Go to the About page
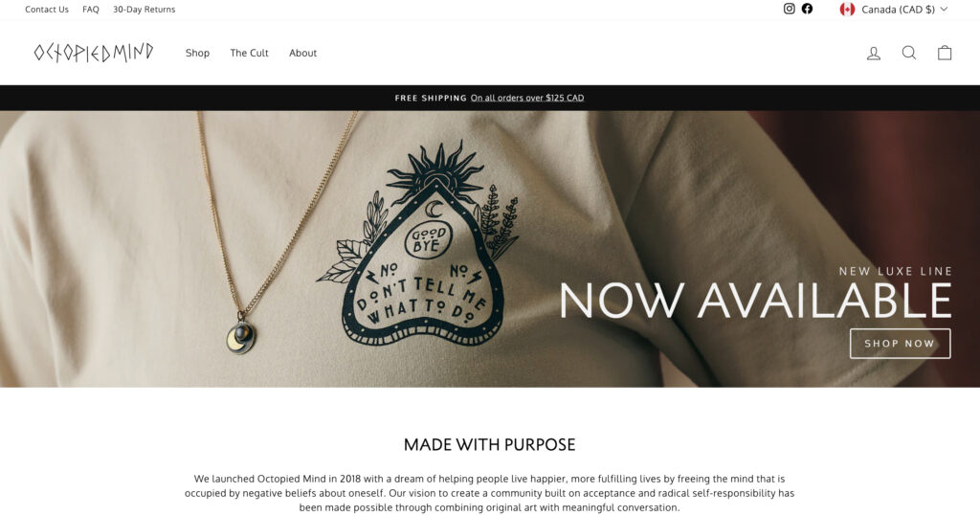 tap(303, 54)
